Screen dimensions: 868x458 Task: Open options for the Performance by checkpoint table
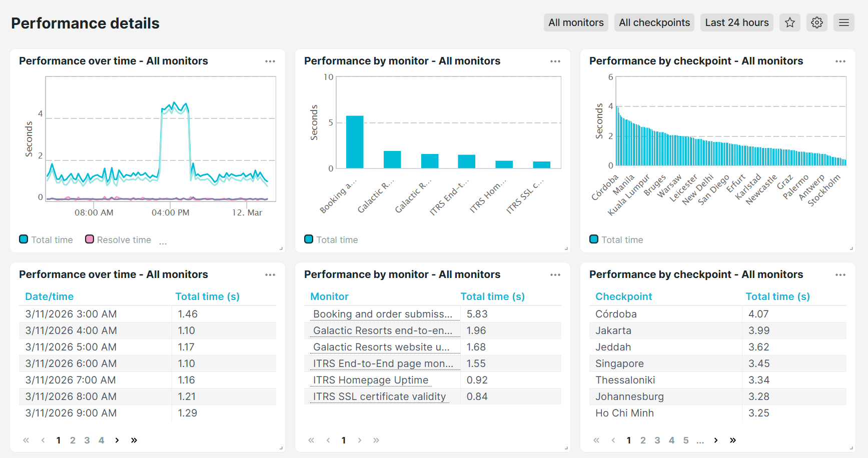point(840,274)
